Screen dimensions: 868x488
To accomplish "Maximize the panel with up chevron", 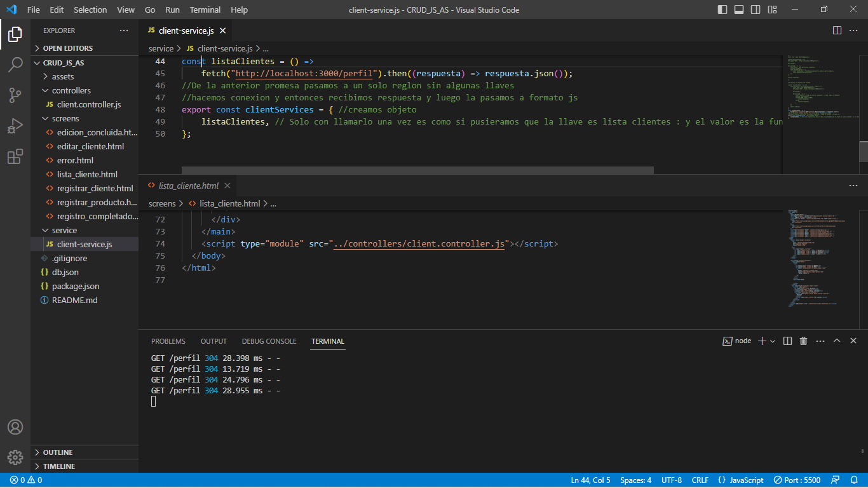I will click(837, 341).
